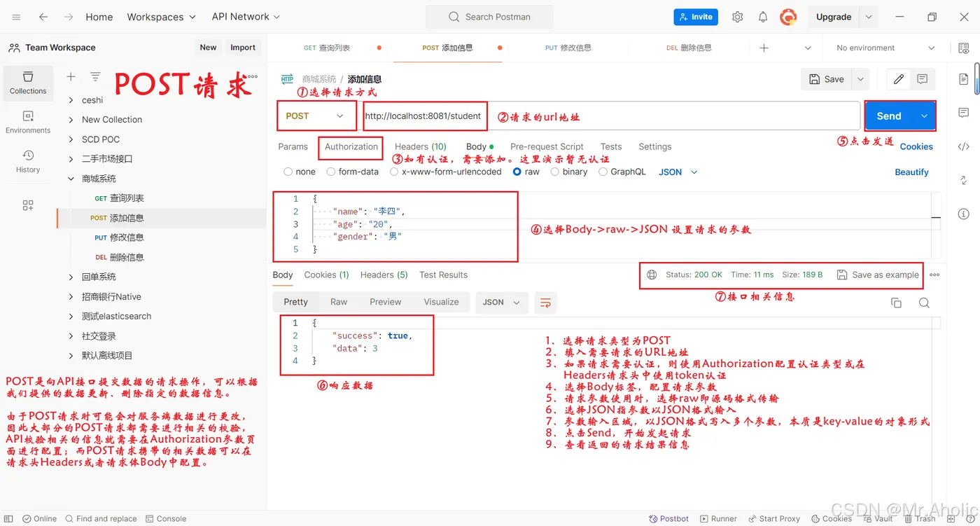Viewport: 980px width, 526px height.
Task: Go back with the left arrow
Action: [43, 17]
